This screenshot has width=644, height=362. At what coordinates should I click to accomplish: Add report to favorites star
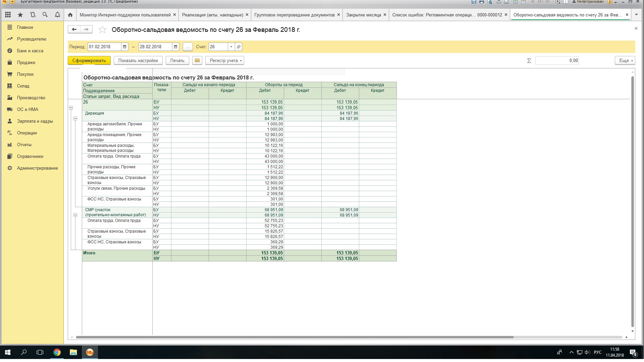102,30
